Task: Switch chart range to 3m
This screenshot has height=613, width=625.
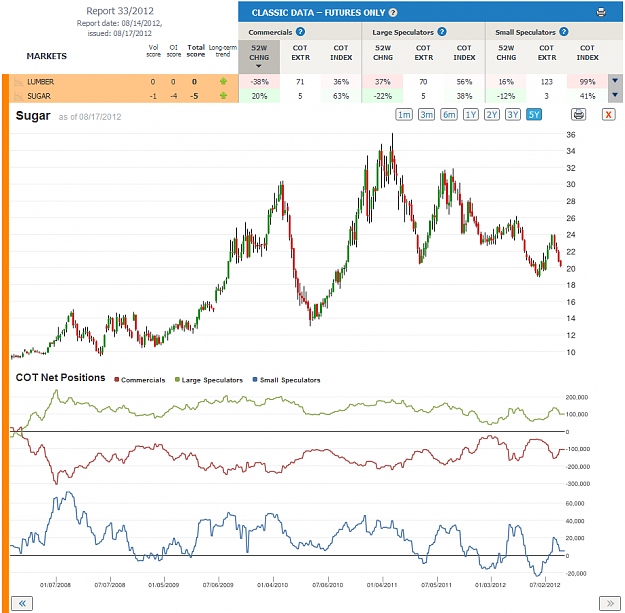Action: pos(426,115)
